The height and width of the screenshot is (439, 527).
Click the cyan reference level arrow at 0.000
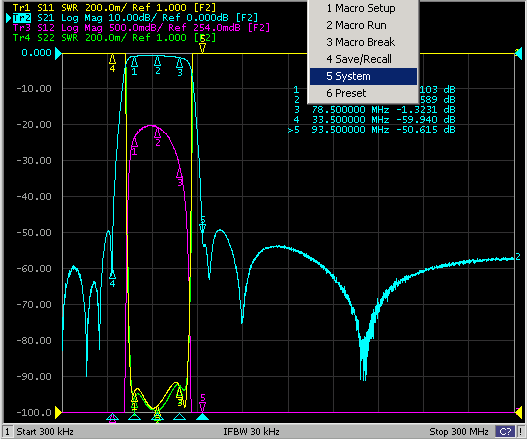click(58, 53)
